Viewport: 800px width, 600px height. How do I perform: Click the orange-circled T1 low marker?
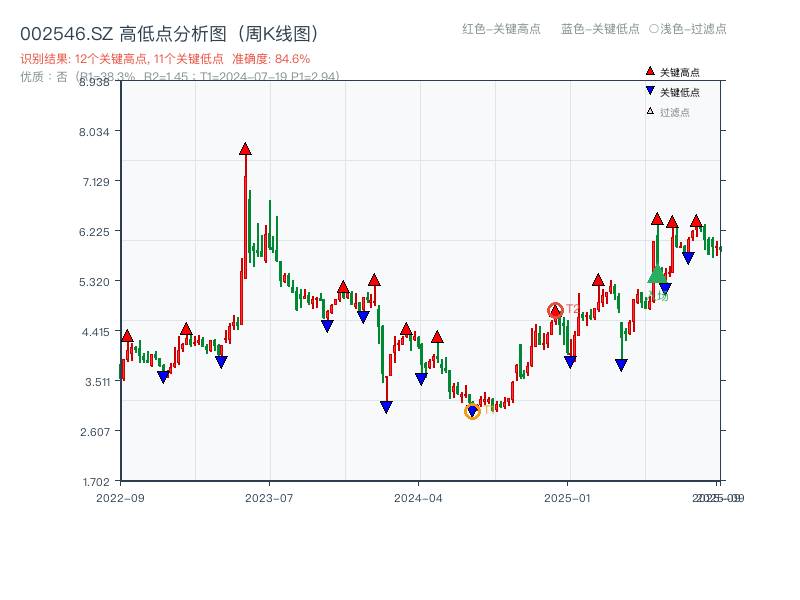point(472,411)
